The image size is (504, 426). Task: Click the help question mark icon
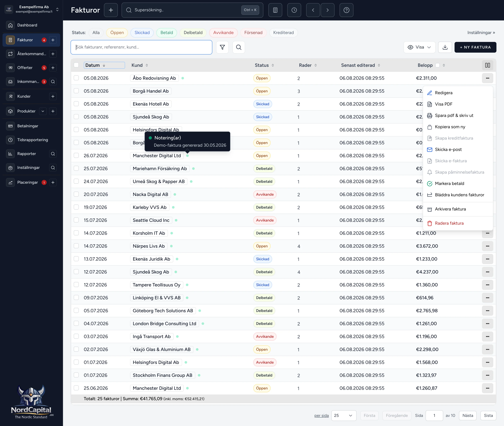(346, 10)
